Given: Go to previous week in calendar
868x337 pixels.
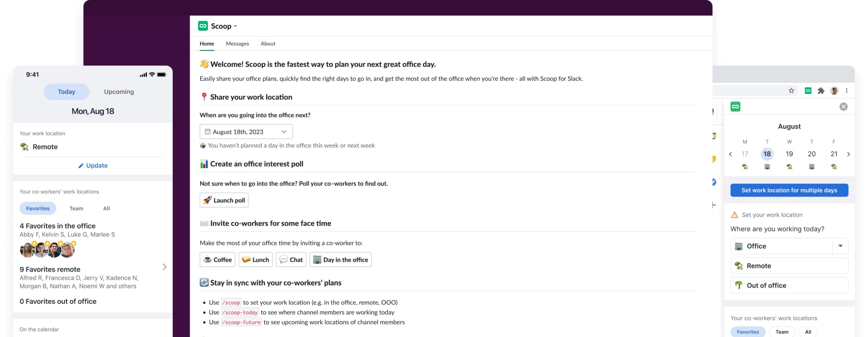Looking at the screenshot, I should [x=731, y=154].
